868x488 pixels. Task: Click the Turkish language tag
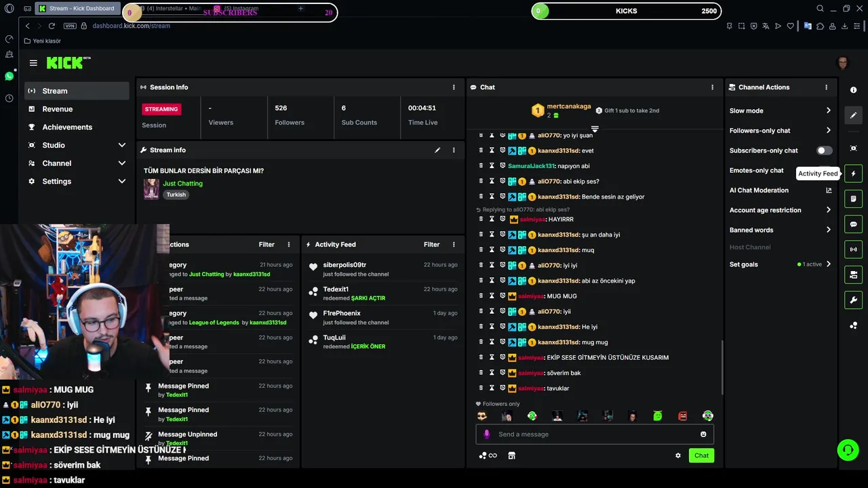click(x=176, y=195)
